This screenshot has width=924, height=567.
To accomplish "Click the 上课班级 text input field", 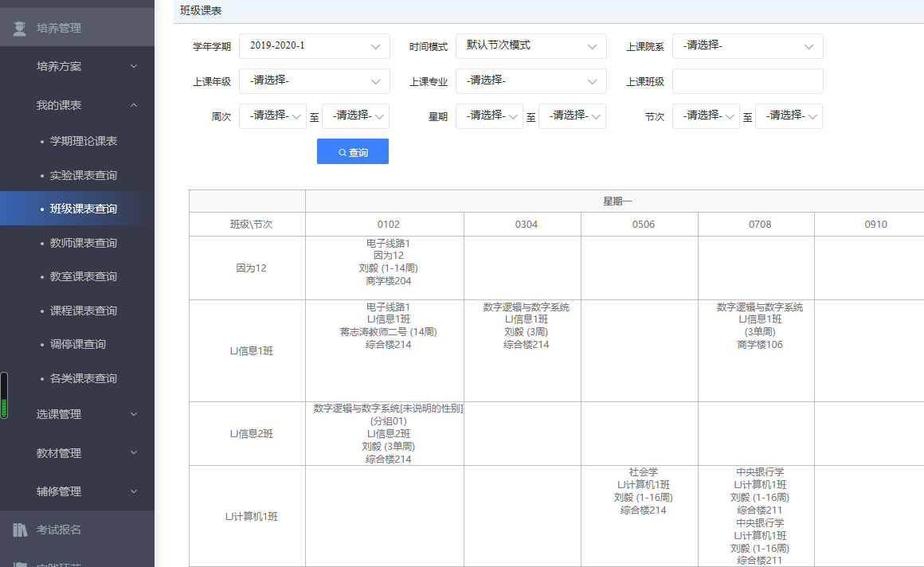I will 747,81.
